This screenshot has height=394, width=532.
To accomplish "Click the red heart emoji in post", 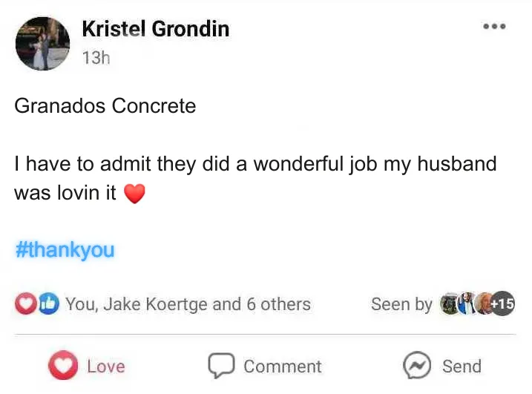I will click(135, 194).
